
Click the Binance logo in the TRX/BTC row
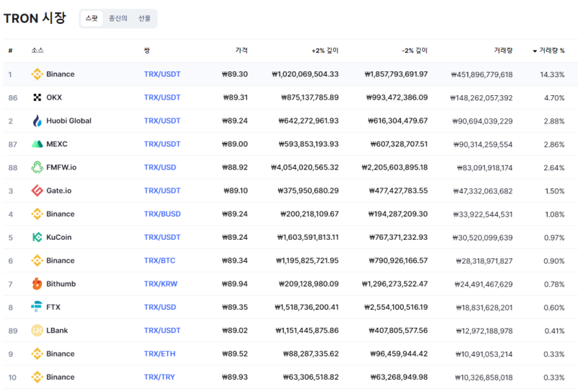point(38,261)
